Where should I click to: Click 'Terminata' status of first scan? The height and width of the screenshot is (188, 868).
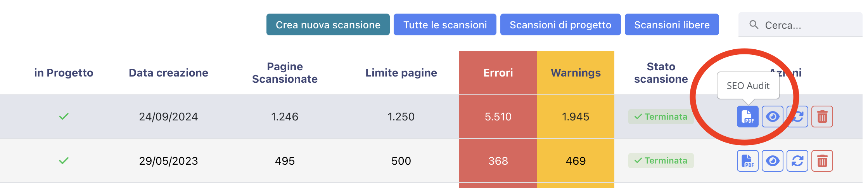[661, 117]
